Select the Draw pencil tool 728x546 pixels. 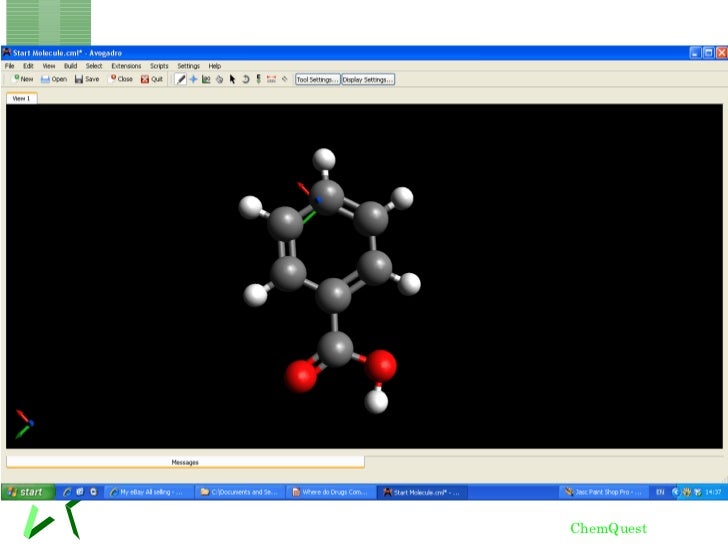(x=181, y=79)
